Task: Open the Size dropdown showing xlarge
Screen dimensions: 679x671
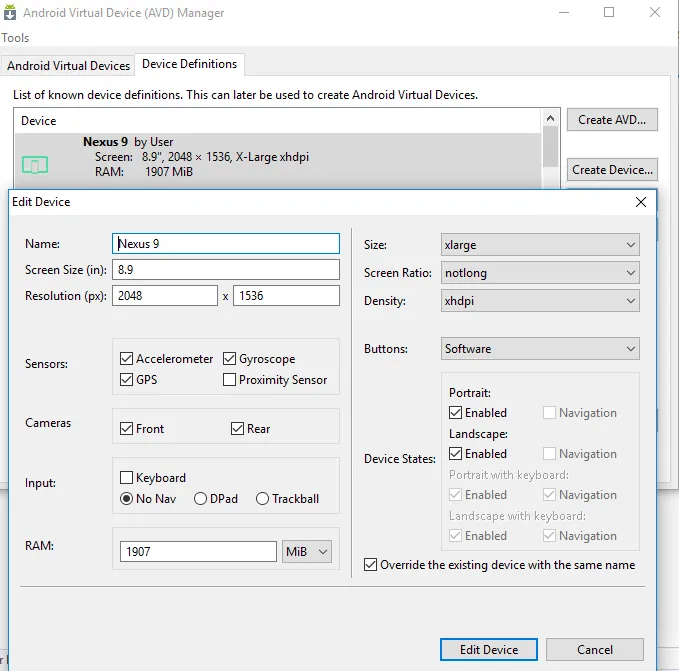Action: (540, 245)
